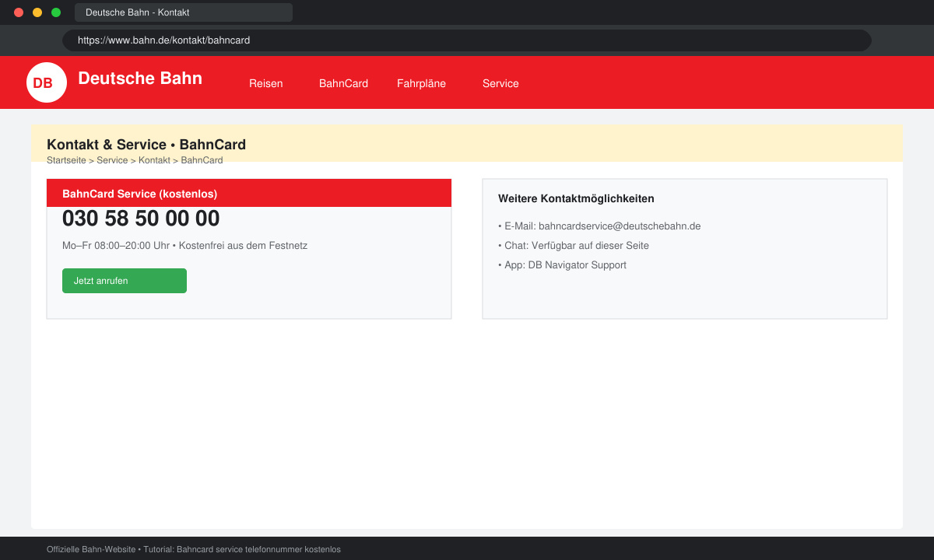
Task: Open the Fahrpläne menu
Action: tap(421, 83)
